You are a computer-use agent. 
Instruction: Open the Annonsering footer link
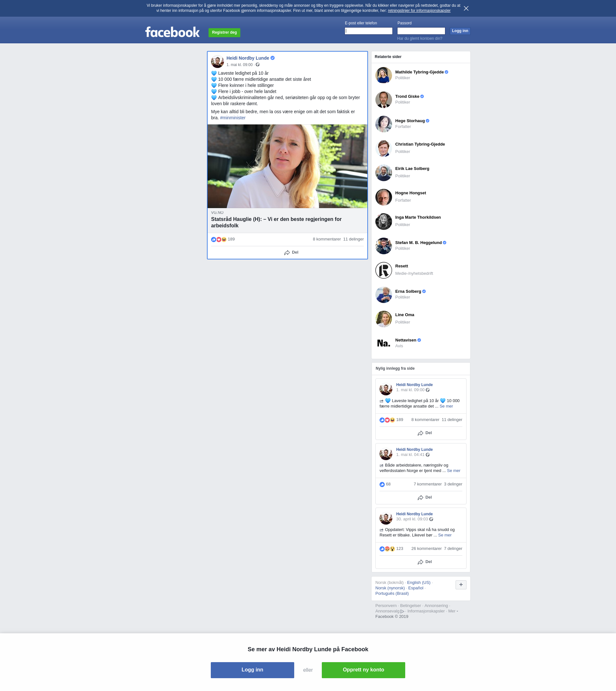436,605
